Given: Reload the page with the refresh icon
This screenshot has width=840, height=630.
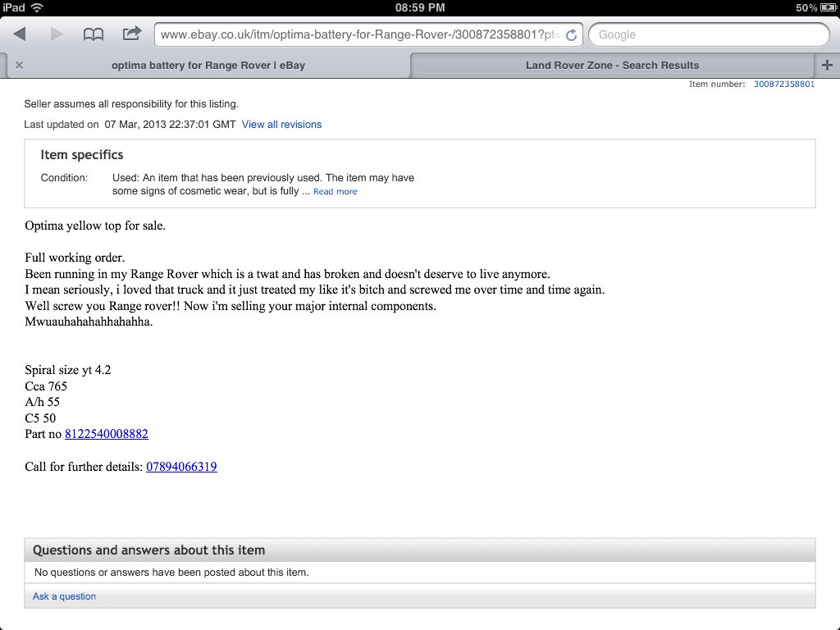Looking at the screenshot, I should pyautogui.click(x=571, y=34).
